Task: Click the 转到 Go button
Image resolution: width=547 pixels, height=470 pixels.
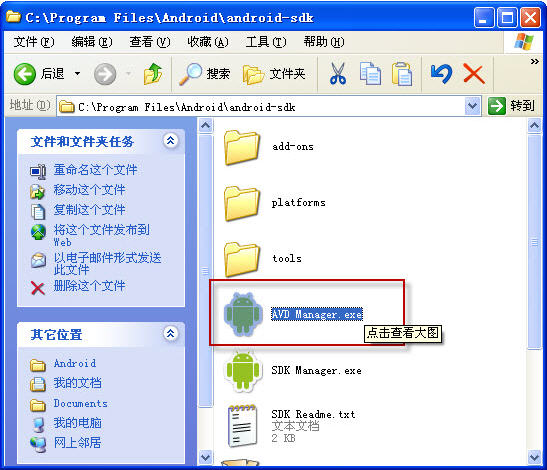Action: [x=511, y=106]
